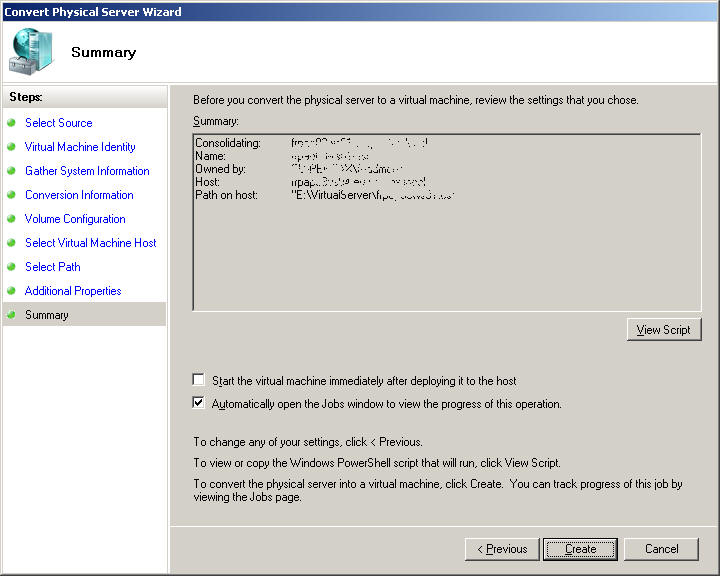
Task: Click green bullet beside Conversion Information
Action: click(12, 195)
